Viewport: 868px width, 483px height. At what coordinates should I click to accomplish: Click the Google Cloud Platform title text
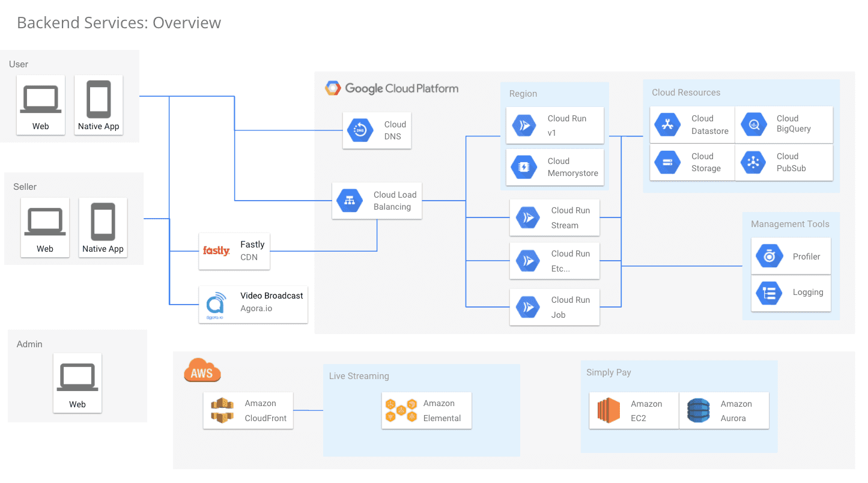pyautogui.click(x=401, y=89)
